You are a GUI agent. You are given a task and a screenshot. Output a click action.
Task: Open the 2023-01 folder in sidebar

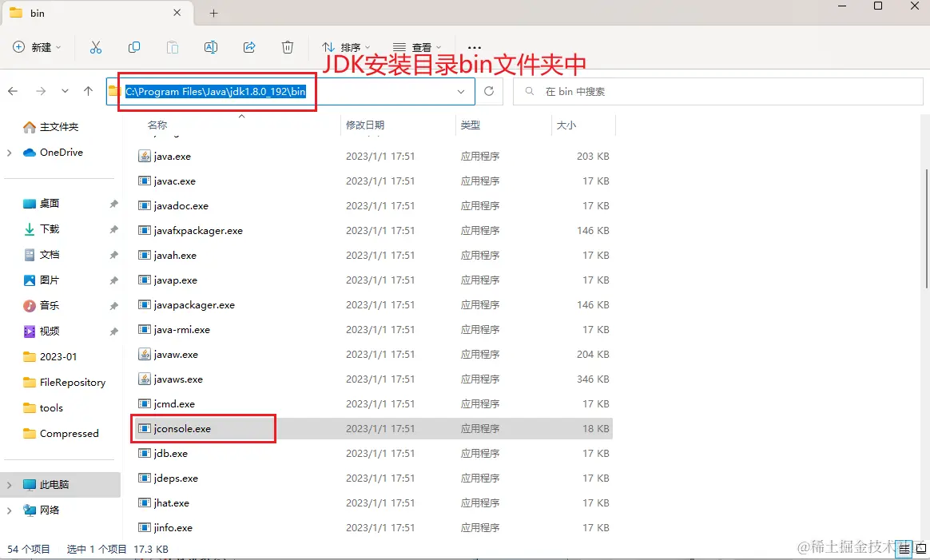[50, 356]
